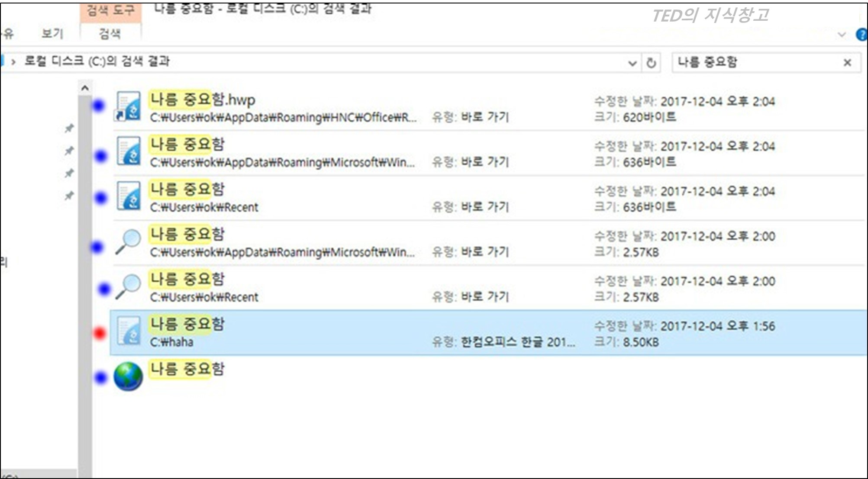Click the 로컬 디스크 (C:)의 검색 결과 breadcrumb

97,61
